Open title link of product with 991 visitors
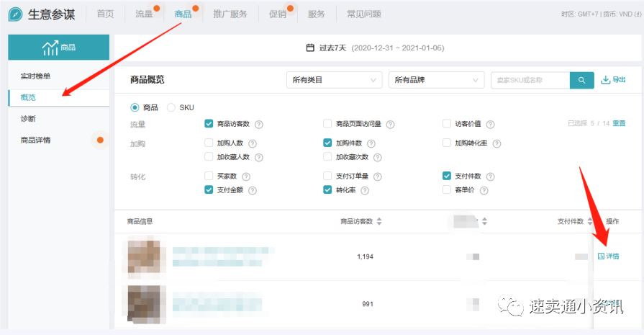Screen dimensions: 644x335 pyautogui.click(x=217, y=304)
